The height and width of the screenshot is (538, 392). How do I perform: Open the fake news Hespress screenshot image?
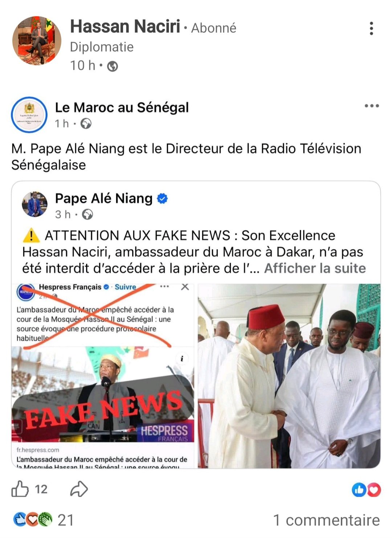click(x=103, y=376)
